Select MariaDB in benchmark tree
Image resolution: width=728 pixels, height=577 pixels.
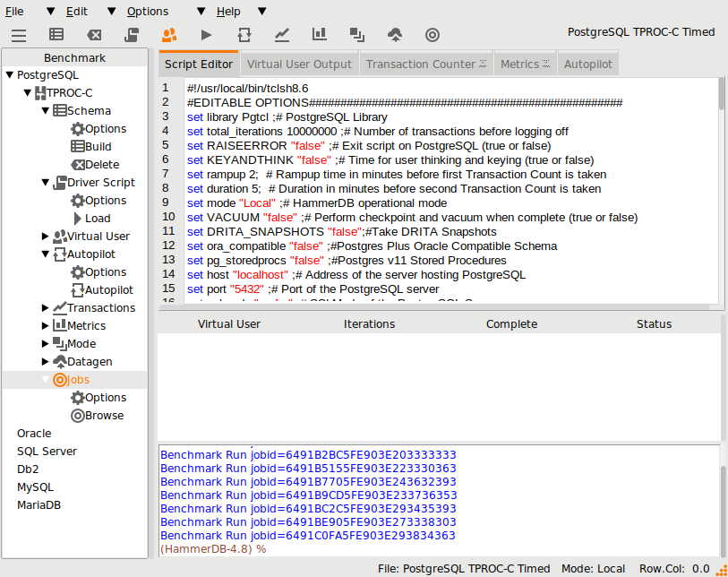(x=39, y=505)
